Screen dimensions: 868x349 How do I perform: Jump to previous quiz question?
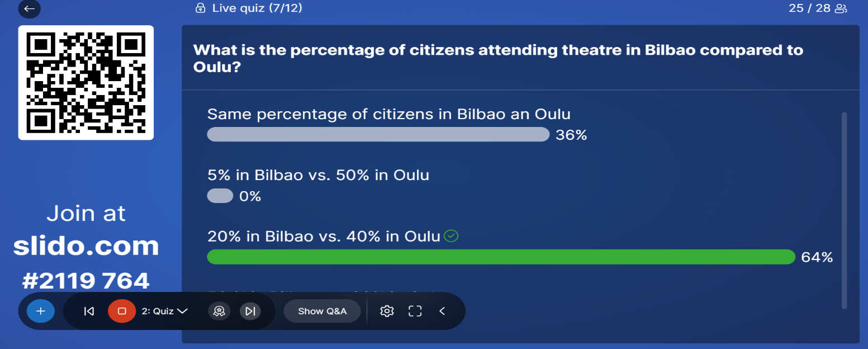coord(89,311)
